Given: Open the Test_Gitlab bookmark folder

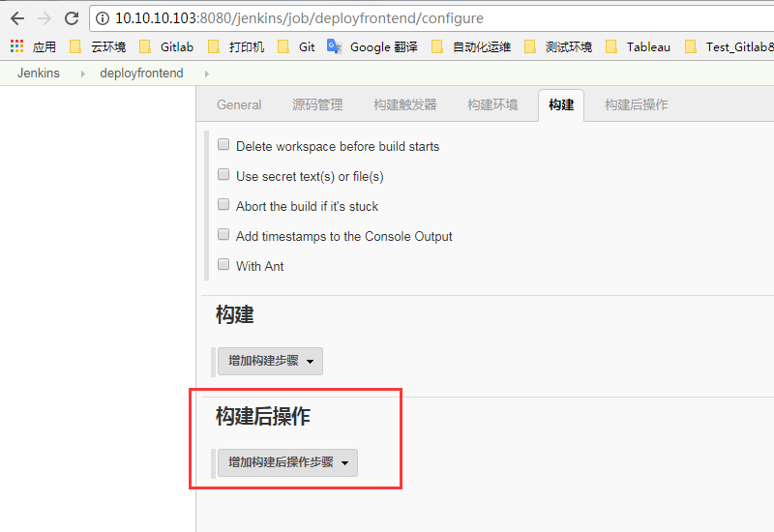Looking at the screenshot, I should click(x=729, y=46).
